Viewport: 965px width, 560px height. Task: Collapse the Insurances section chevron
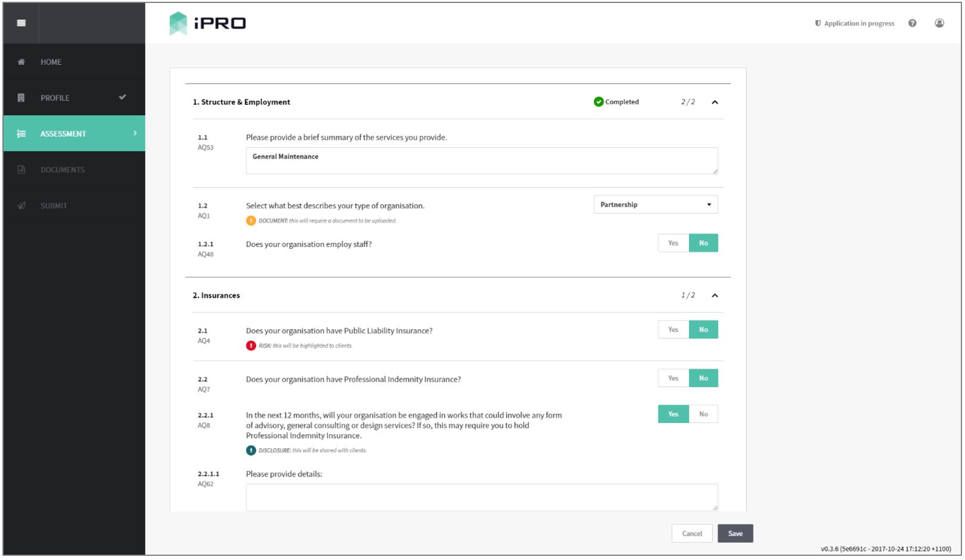tap(715, 295)
